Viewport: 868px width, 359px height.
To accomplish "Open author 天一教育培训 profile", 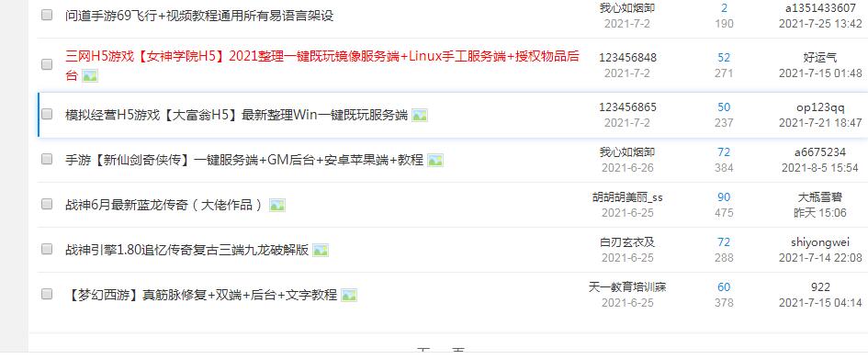I will [627, 287].
